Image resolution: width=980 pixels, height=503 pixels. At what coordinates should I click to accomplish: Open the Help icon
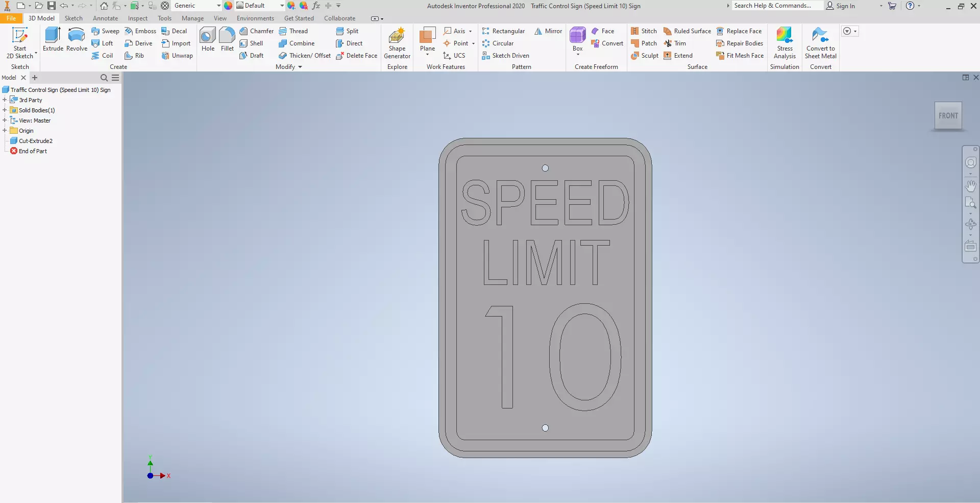pos(910,6)
